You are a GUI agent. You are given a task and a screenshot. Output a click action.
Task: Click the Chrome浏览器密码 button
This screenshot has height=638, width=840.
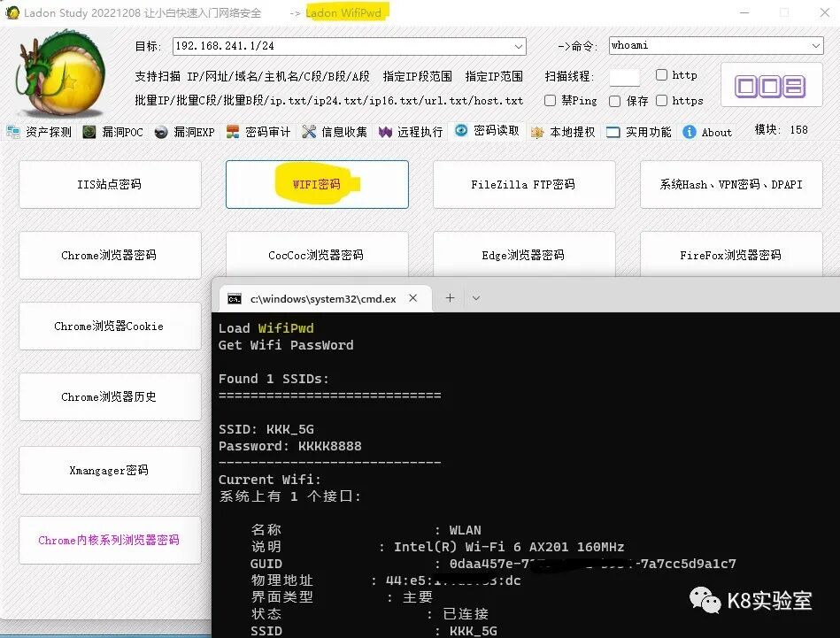pyautogui.click(x=110, y=255)
